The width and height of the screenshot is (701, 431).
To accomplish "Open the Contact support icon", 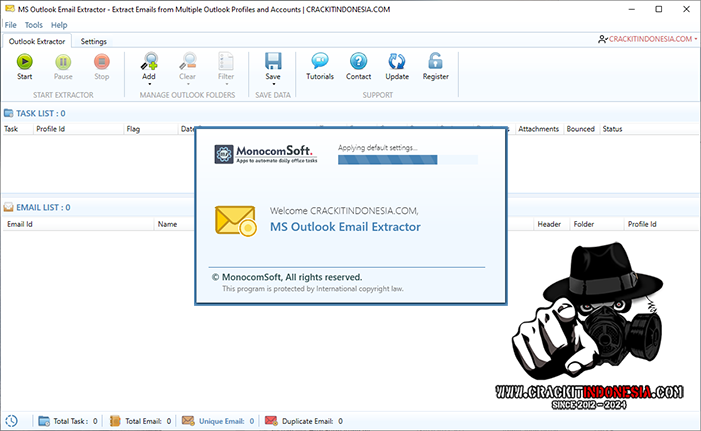I will 358,62.
